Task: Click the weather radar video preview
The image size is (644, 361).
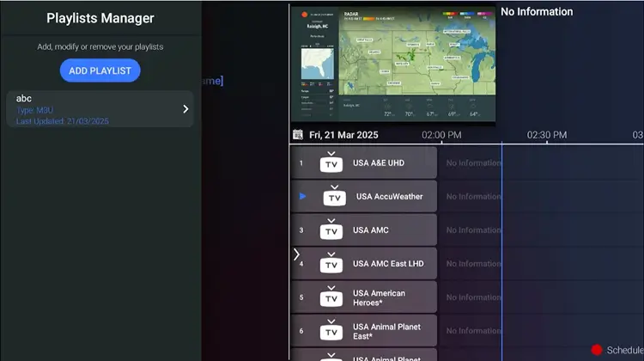Action: [x=393, y=64]
